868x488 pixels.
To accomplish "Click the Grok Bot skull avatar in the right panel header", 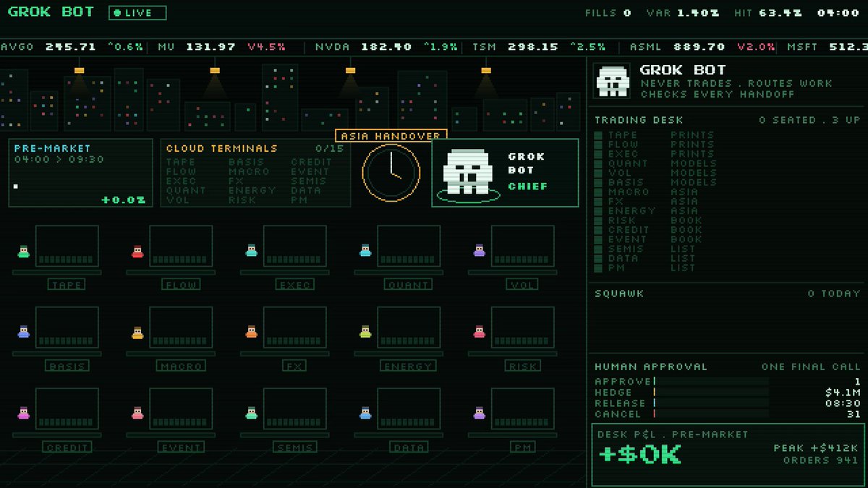I will 612,80.
